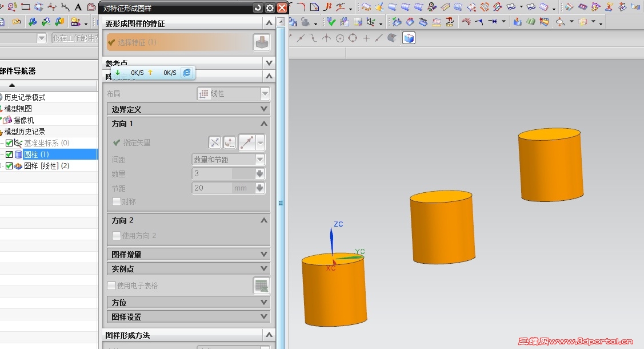This screenshot has width=644, height=349.
Task: Click the reverse direction vector icon
Action: 215,142
